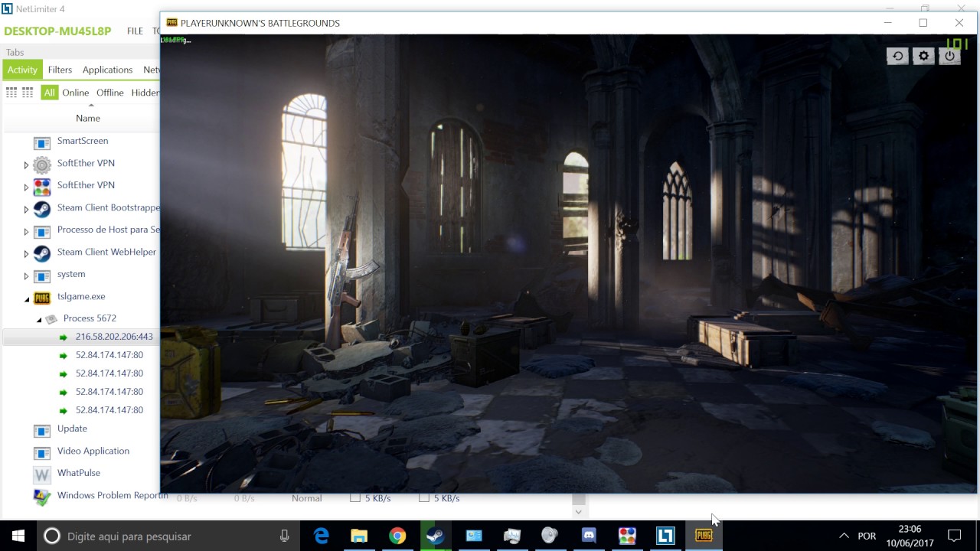Click the Cortana circle icon
This screenshot has width=980, height=551.
click(x=52, y=536)
